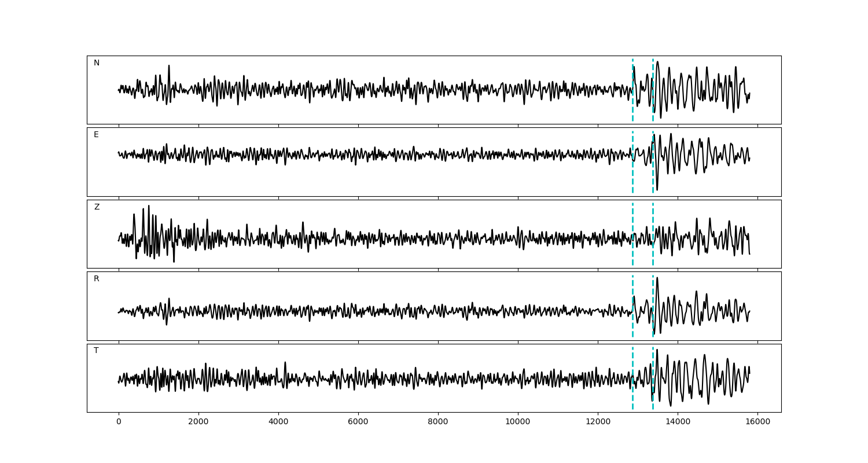Select the Z component label

coord(97,207)
